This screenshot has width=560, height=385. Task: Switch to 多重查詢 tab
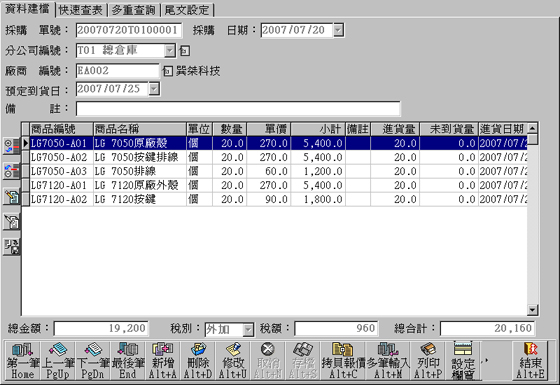(x=134, y=10)
